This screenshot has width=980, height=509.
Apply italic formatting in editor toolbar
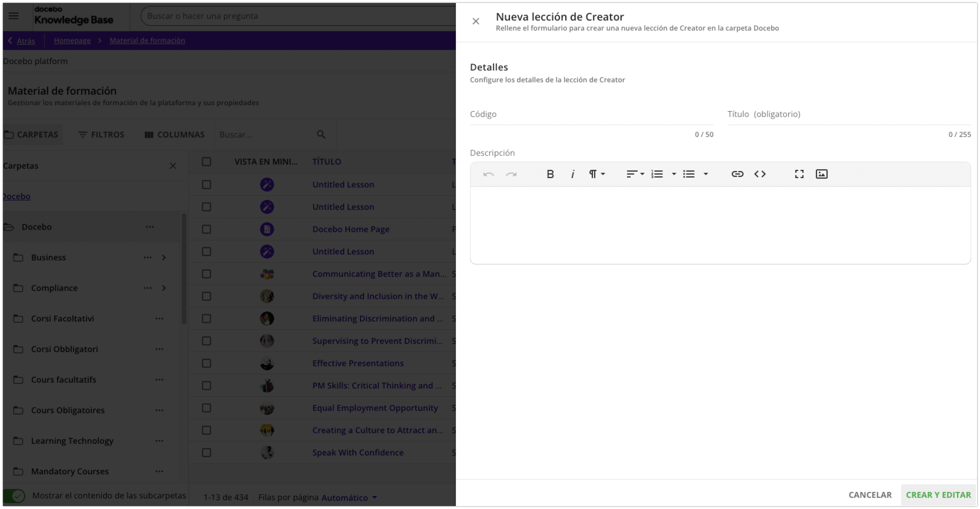tap(572, 174)
